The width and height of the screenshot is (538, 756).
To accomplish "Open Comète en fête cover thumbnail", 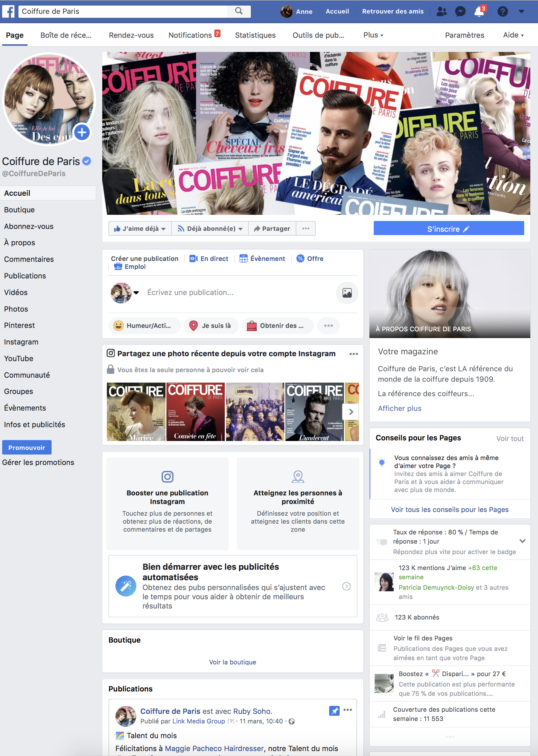I will coord(196,411).
